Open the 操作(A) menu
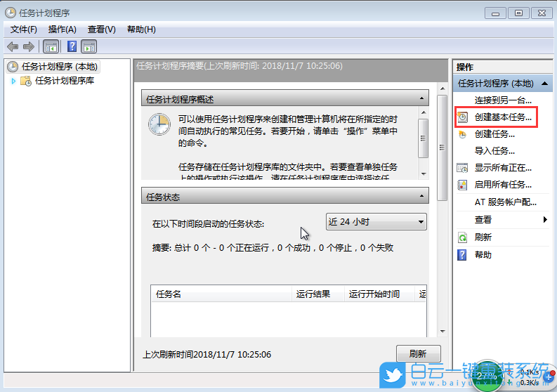Image resolution: width=557 pixels, height=392 pixels. tap(63, 30)
